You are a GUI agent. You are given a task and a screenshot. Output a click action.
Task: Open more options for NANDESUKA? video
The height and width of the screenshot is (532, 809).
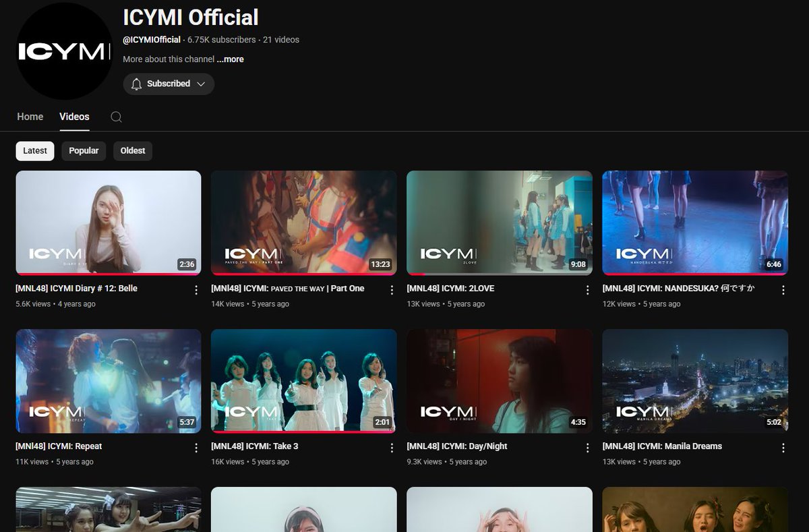coord(783,290)
